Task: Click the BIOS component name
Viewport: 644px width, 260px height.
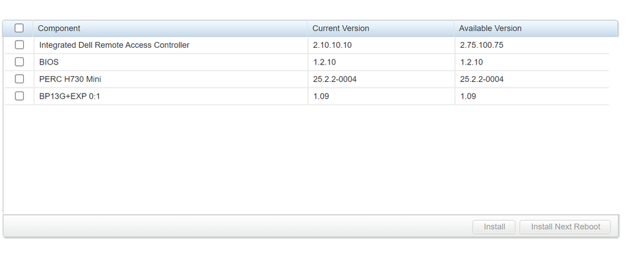Action: [x=49, y=62]
